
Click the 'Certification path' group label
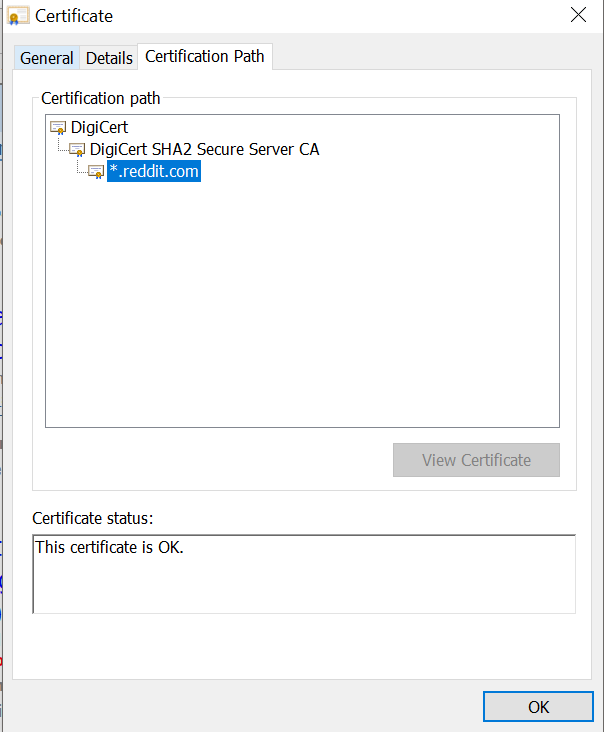point(100,99)
